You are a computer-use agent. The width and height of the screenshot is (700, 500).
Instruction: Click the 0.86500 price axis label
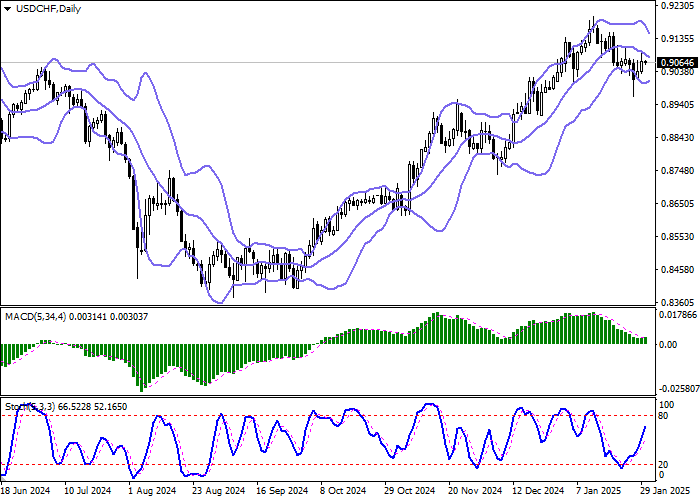click(678, 204)
